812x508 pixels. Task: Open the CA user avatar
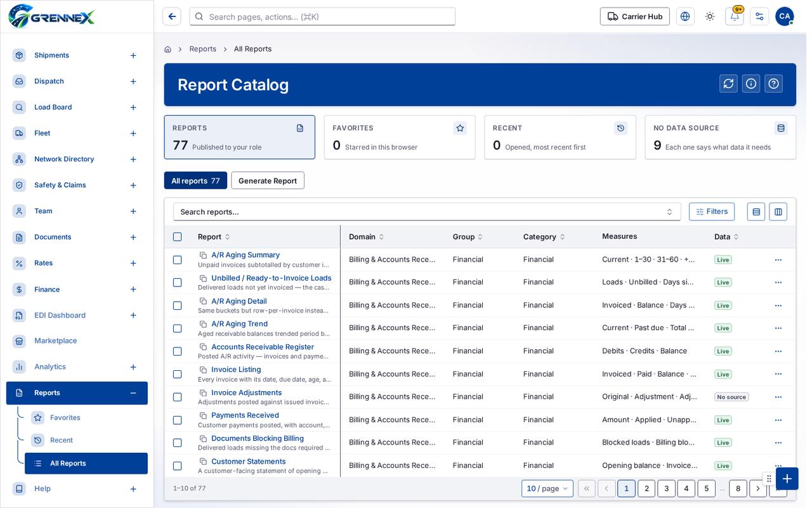click(x=785, y=17)
